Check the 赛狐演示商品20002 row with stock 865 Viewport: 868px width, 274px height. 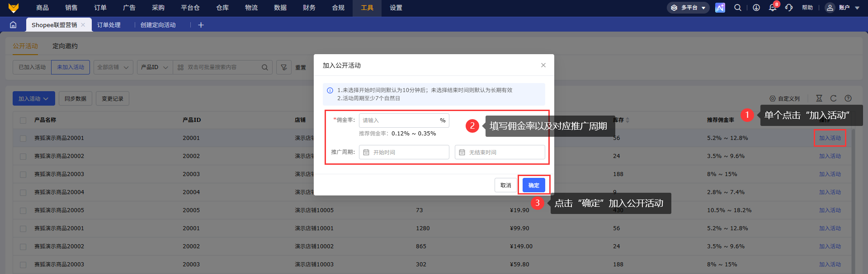(23, 247)
